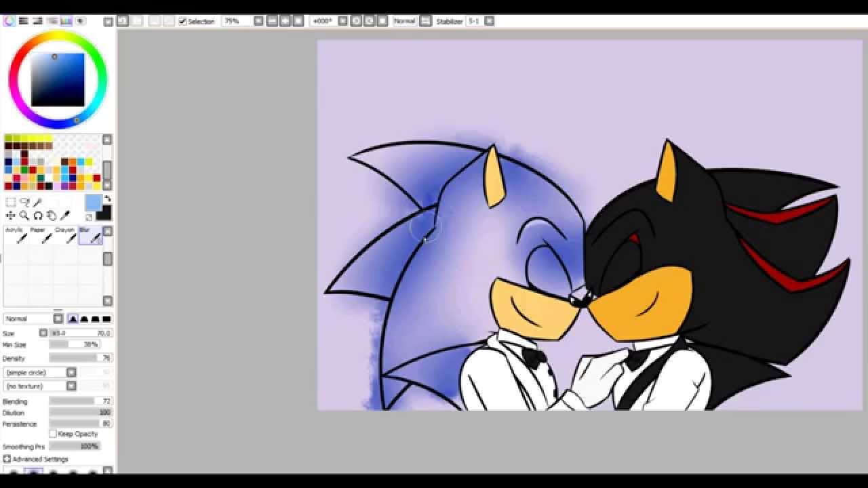868x488 pixels.
Task: Select the eyedropper color picker tool
Action: 65,216
